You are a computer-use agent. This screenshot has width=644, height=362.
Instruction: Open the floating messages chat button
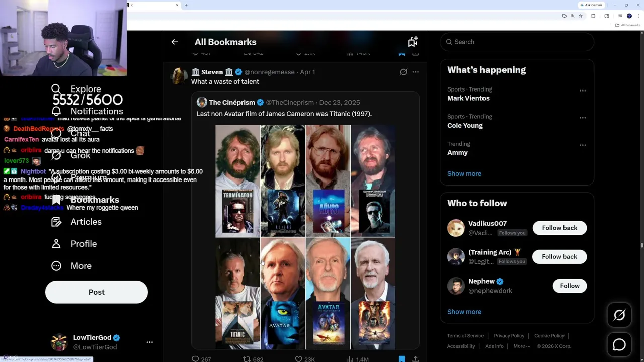pyautogui.click(x=619, y=345)
